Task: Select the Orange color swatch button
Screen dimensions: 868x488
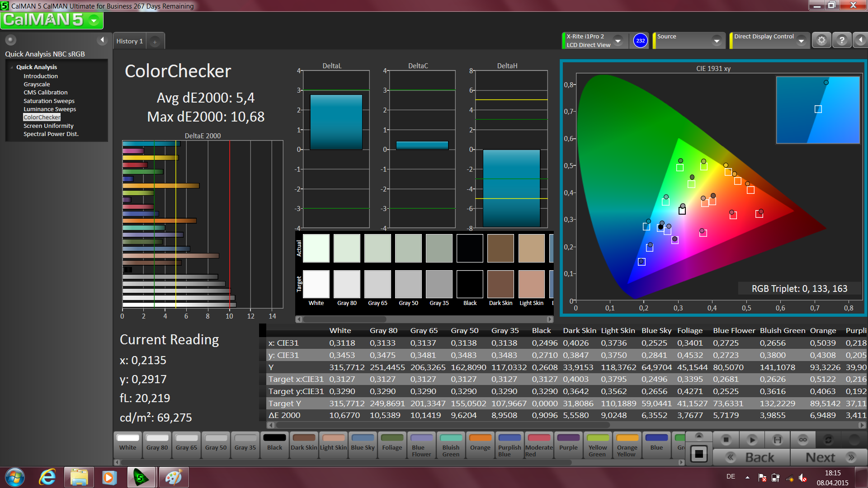Action: [480, 445]
